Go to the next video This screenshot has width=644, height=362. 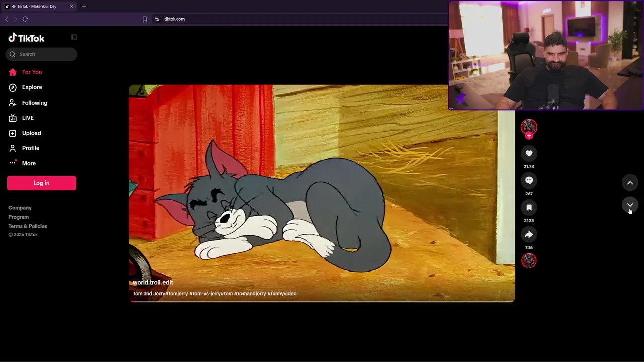[x=630, y=205]
